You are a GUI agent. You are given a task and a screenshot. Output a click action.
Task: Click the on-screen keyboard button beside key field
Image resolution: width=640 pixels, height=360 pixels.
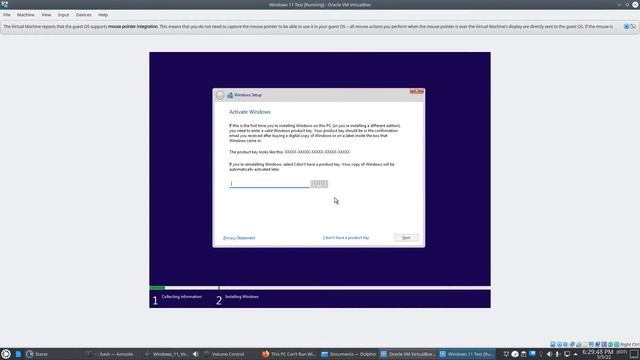319,184
